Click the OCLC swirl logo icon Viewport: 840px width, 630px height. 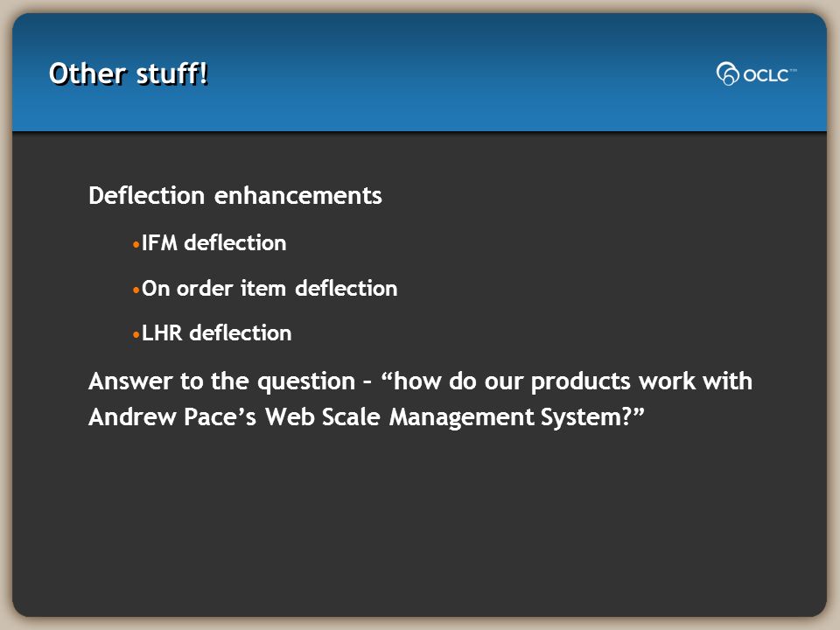(727, 73)
